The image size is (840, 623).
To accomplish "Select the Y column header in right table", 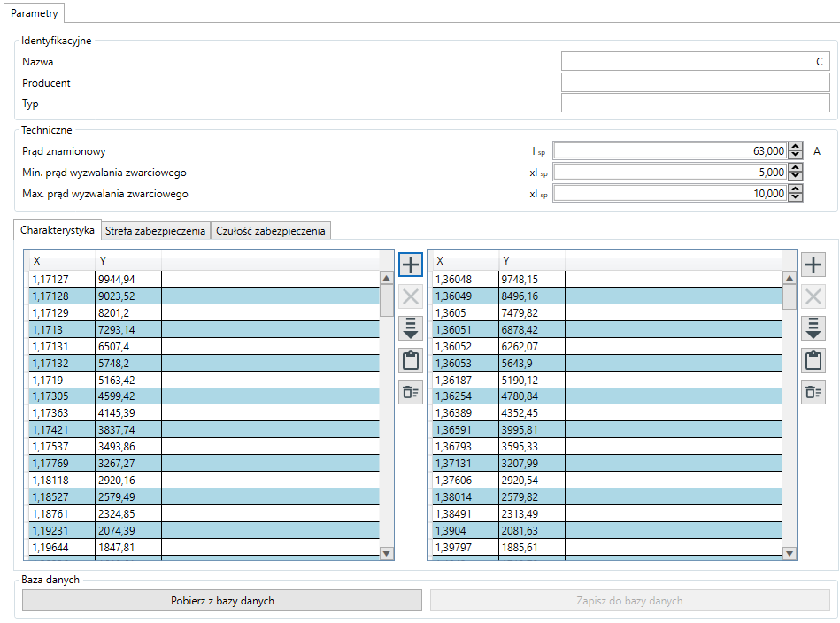I will pos(532,261).
